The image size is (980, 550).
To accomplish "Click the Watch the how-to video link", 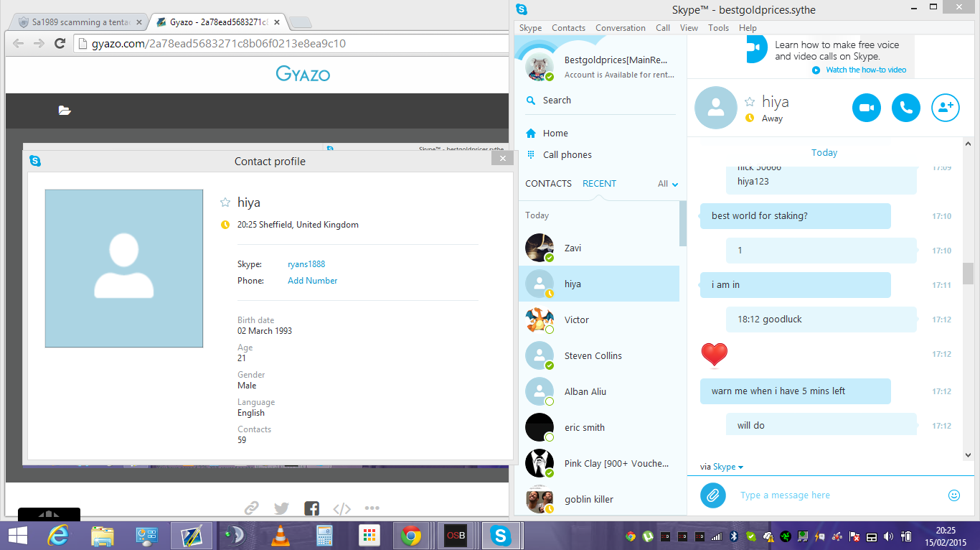I will coord(865,70).
